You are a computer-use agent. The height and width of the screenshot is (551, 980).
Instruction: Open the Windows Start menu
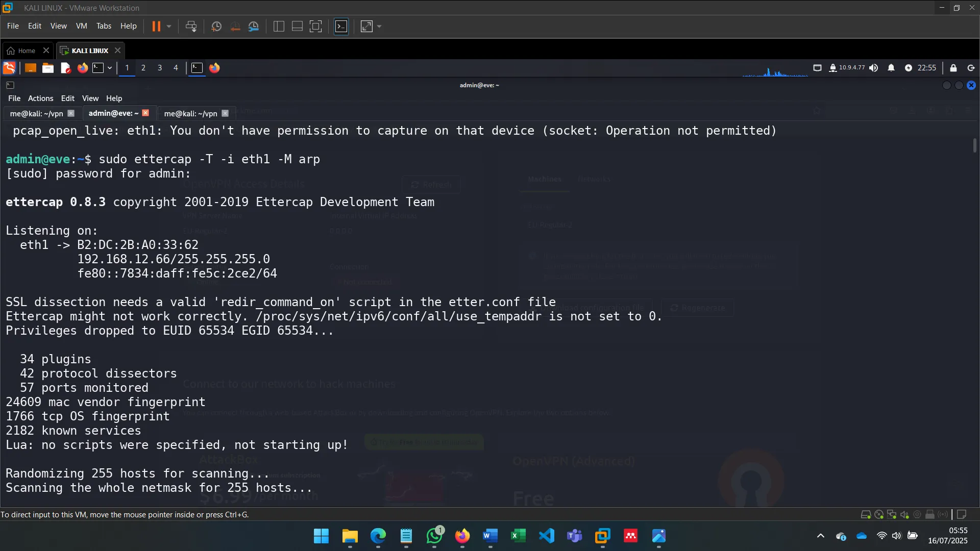(321, 537)
